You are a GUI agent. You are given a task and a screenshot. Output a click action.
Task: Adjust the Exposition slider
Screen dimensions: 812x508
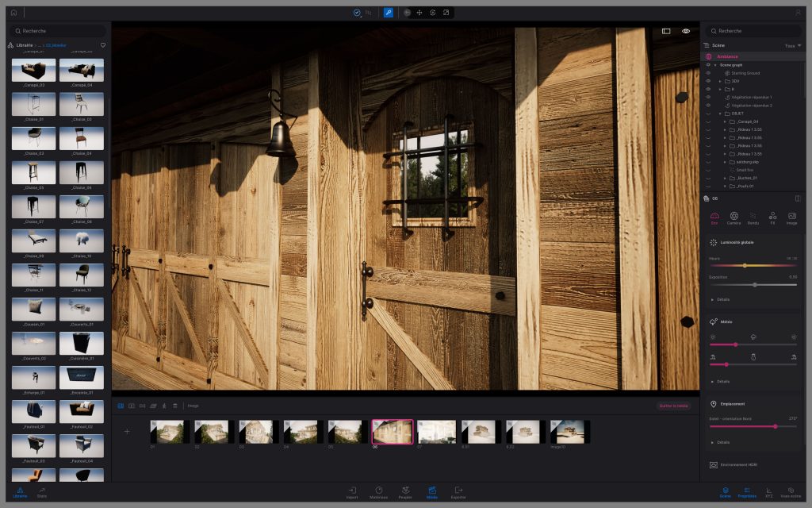[755, 284]
